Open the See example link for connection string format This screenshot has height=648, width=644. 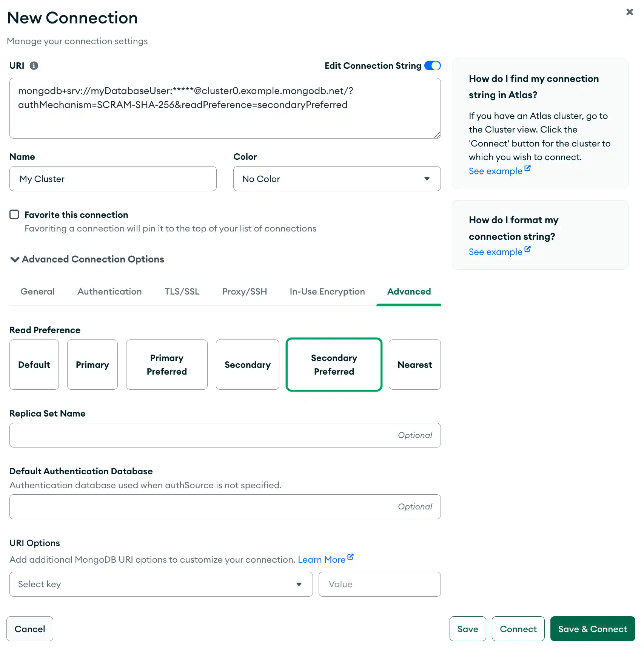point(496,251)
